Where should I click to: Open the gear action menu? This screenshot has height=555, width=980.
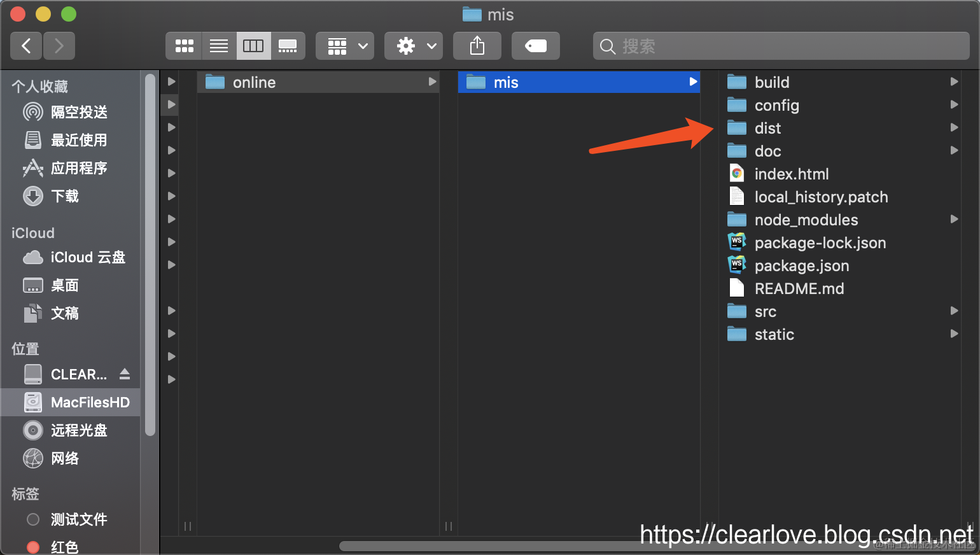coord(414,46)
